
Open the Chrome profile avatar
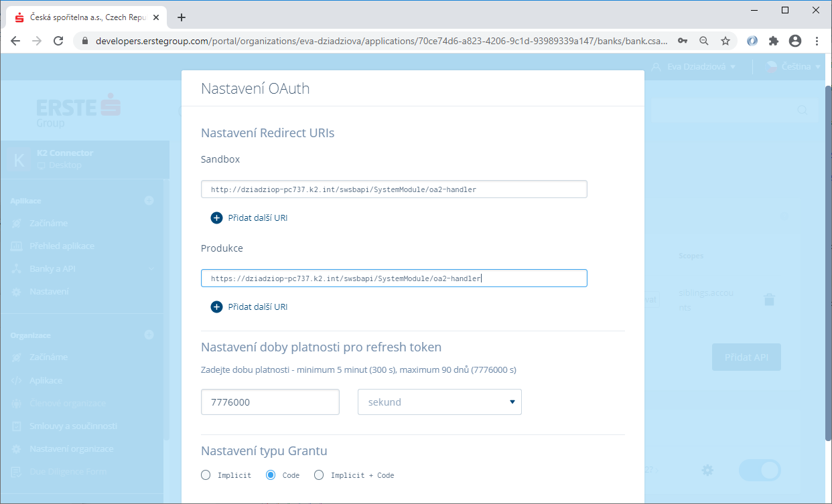(x=795, y=41)
